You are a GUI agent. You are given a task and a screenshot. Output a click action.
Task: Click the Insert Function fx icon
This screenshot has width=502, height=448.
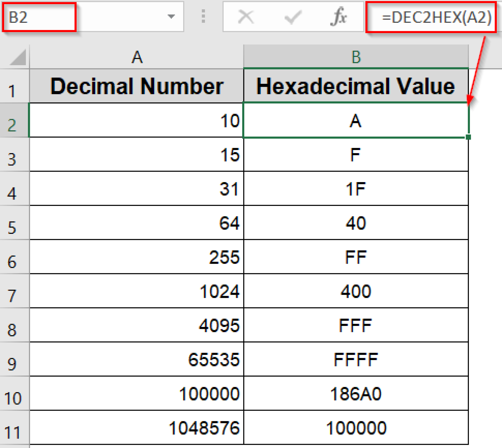tap(339, 17)
